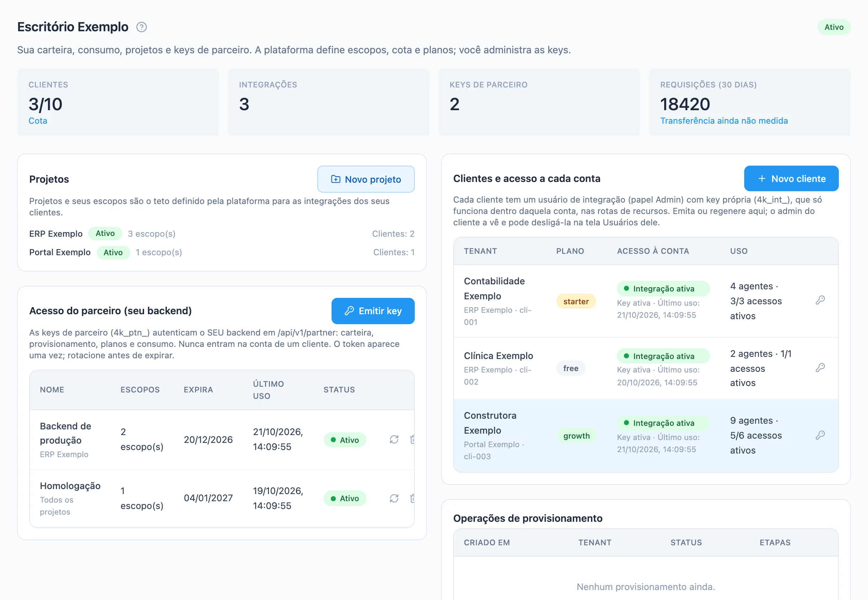Click Integração ativa badge for Clínica Exemplo
Screen dimensions: 868x600
tap(663, 356)
